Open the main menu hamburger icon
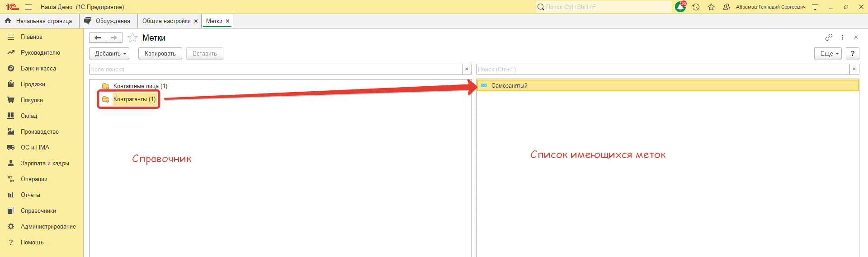Viewport: 868px width, 257px height. tap(28, 7)
